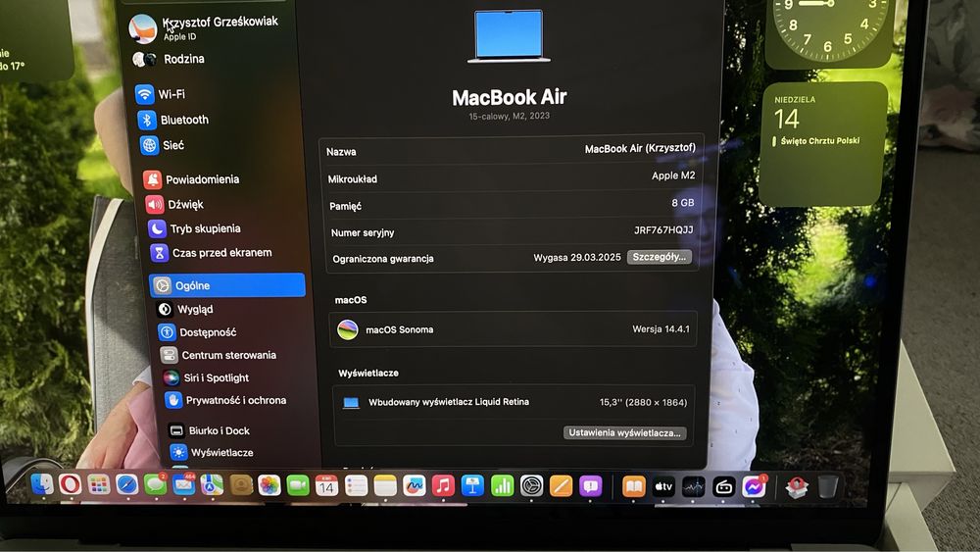Click the 8 GB memory value
Image resolution: width=980 pixels, height=552 pixels.
click(682, 203)
